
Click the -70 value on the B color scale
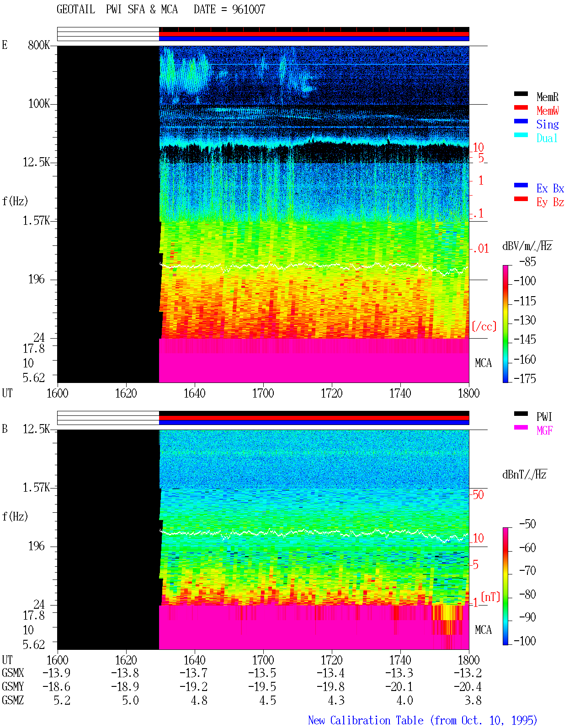[x=527, y=570]
